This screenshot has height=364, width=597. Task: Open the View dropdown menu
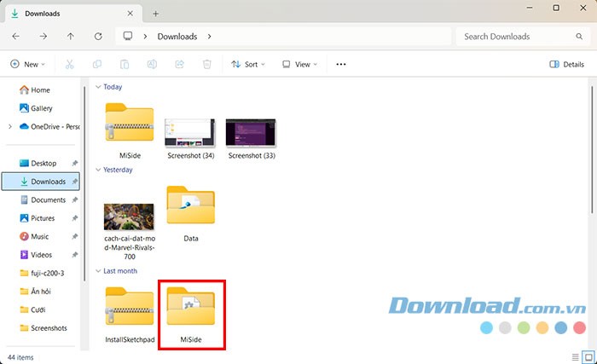299,64
